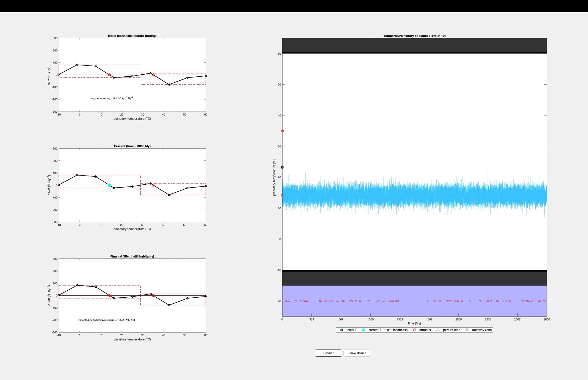The height and width of the screenshot is (380, 588).
Task: Click title 'Current (time = 3000 My)'
Action: (132, 146)
